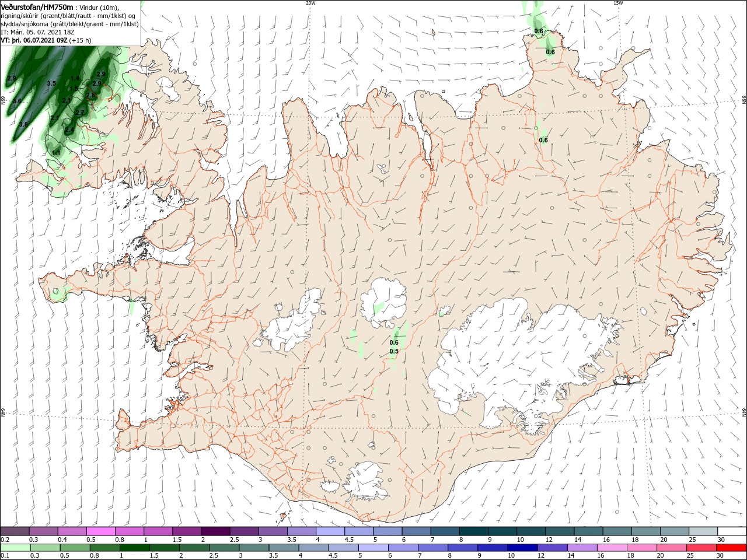Click the 'VT: þri. 06.07.2021 09Z' valid time
This screenshot has width=747, height=560.
point(34,40)
